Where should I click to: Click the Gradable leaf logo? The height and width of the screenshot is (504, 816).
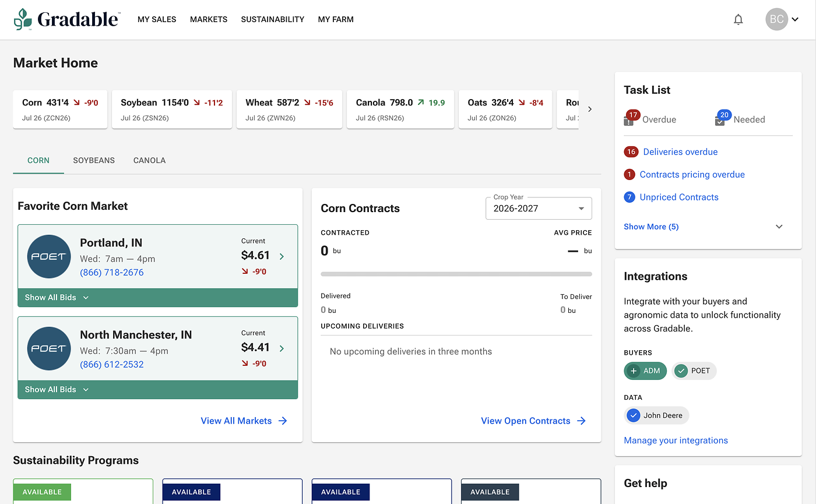coord(23,19)
